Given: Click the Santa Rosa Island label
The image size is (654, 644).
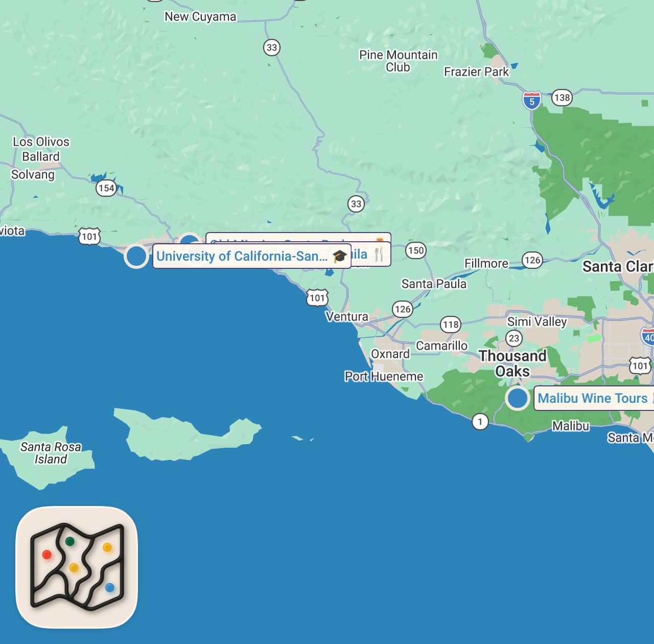Looking at the screenshot, I should coord(51,453).
